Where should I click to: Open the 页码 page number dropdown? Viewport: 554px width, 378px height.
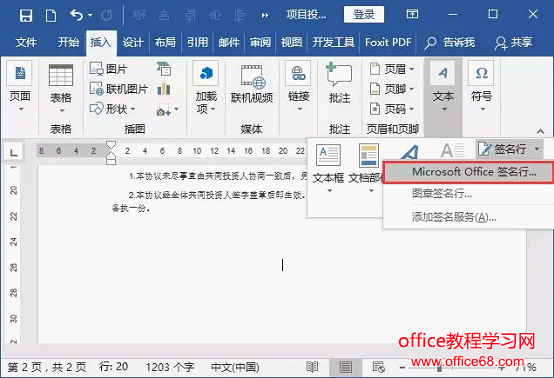[x=391, y=109]
